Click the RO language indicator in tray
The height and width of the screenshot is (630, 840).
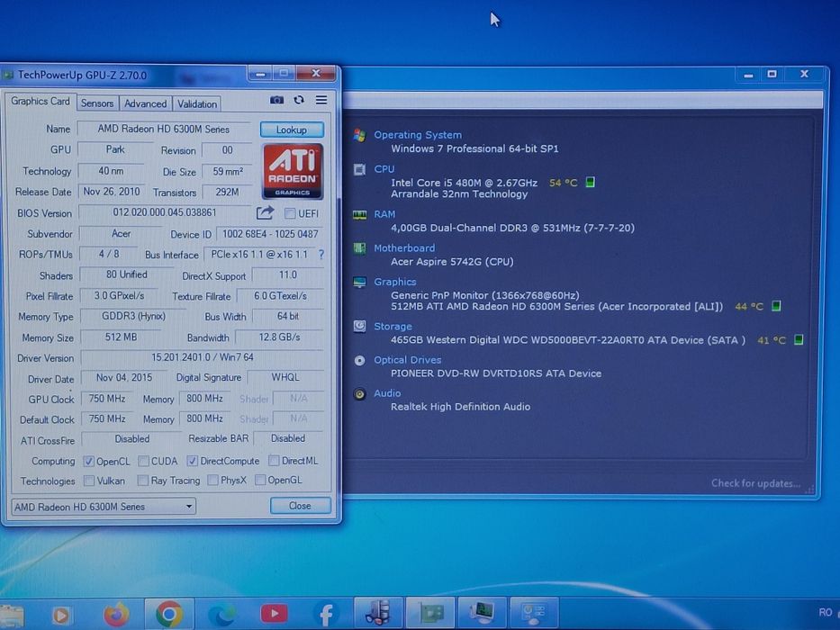pyautogui.click(x=826, y=612)
